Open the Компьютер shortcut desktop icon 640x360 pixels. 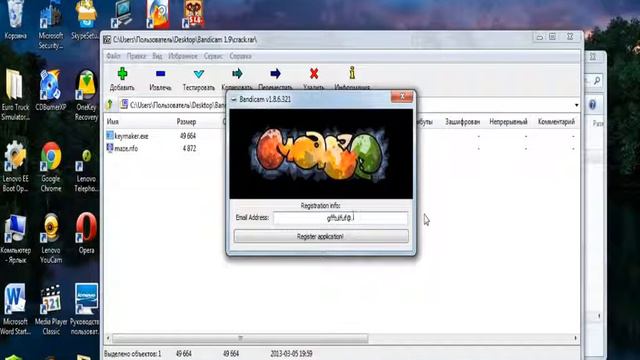[x=16, y=238]
